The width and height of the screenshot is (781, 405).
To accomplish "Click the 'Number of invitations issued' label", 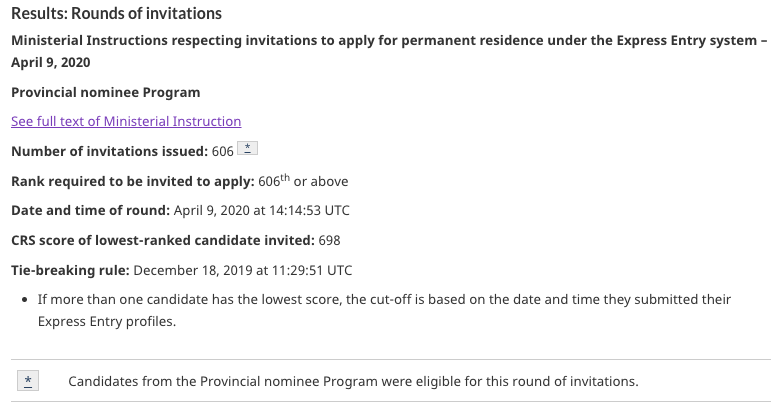I will [x=108, y=151].
